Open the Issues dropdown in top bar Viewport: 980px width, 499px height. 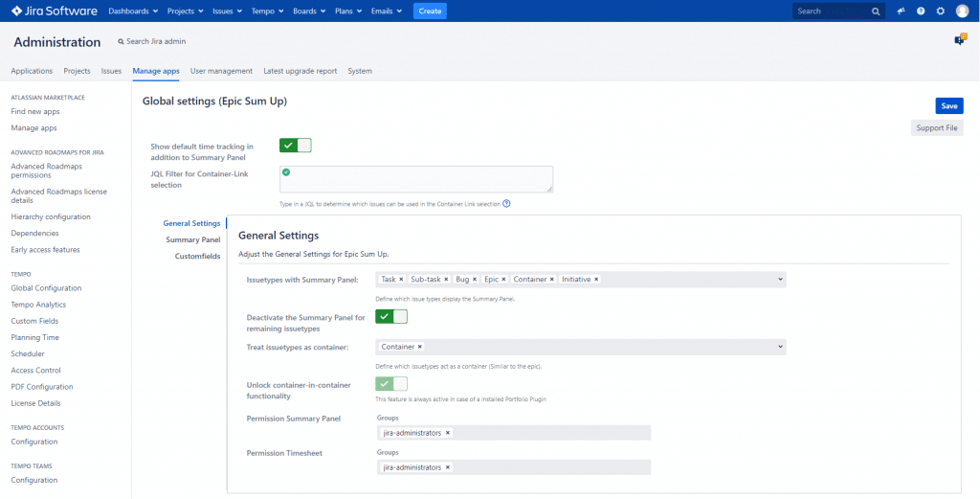(x=228, y=11)
